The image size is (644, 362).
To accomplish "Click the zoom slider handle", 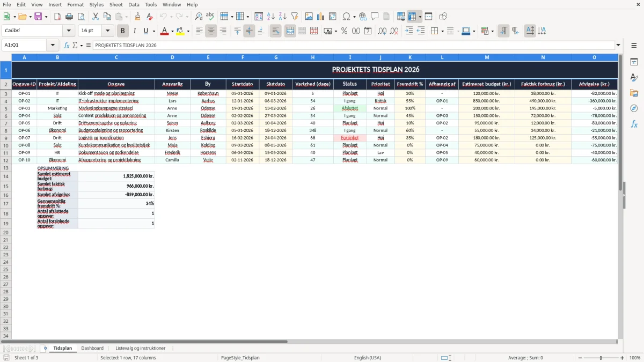I will tap(601, 358).
